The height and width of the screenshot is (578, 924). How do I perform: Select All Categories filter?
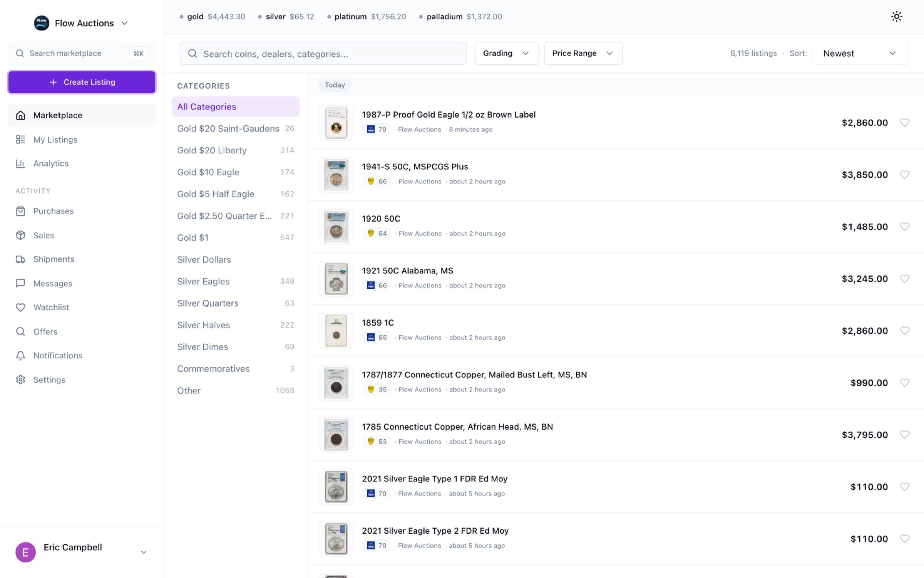236,107
